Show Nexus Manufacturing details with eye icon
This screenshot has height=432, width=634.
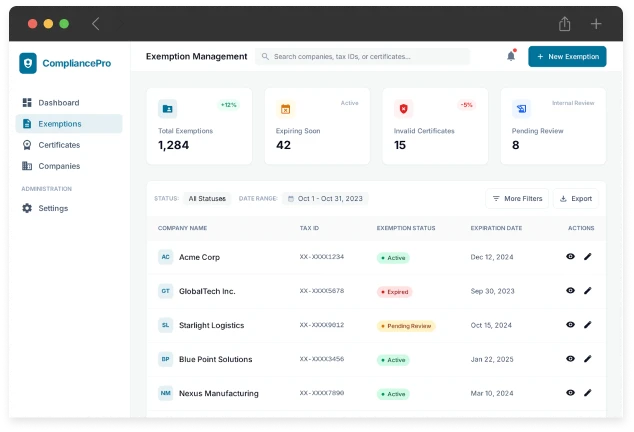point(570,393)
